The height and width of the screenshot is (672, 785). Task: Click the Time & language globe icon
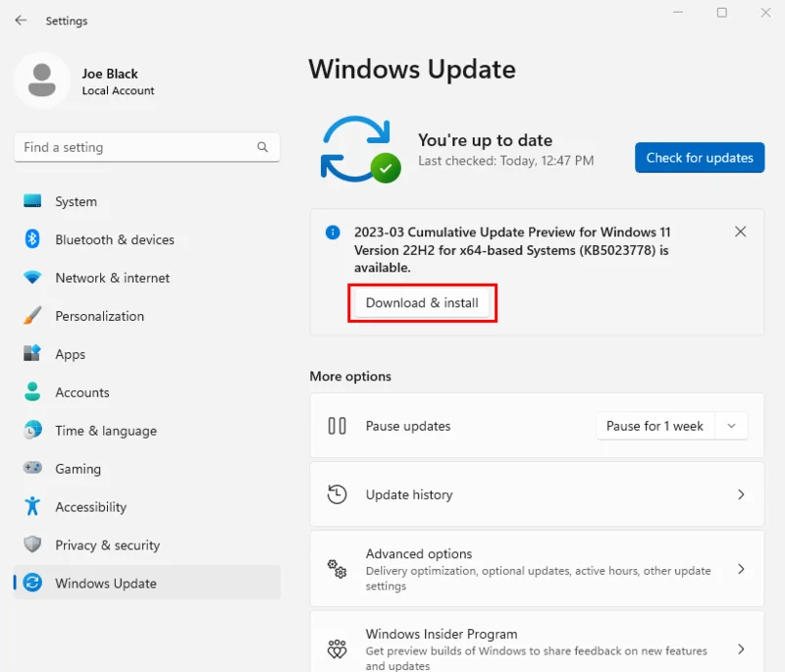pyautogui.click(x=32, y=430)
